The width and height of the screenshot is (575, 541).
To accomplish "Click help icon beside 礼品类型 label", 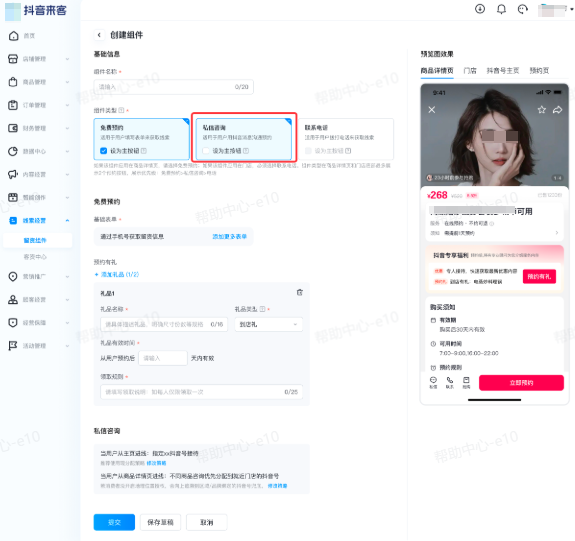I will click(262, 309).
